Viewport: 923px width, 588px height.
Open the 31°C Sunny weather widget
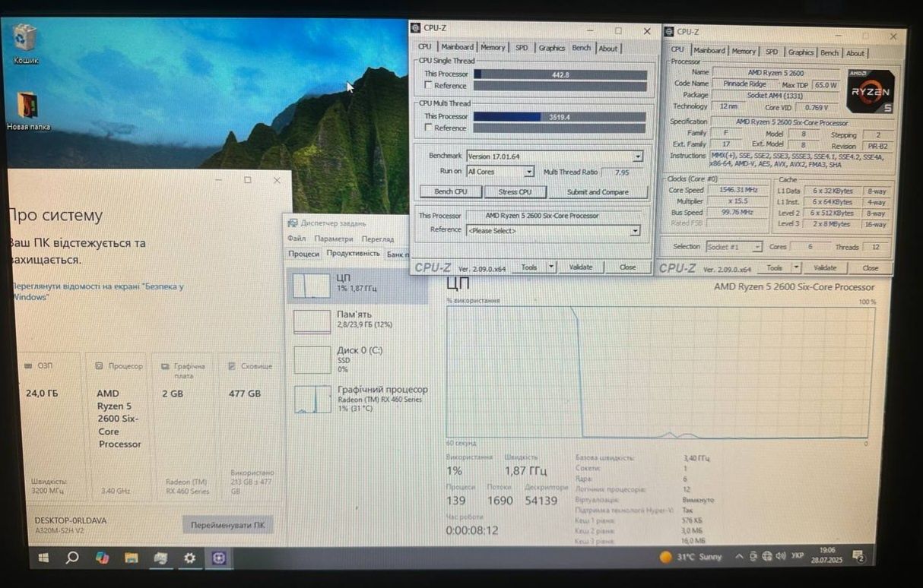690,557
